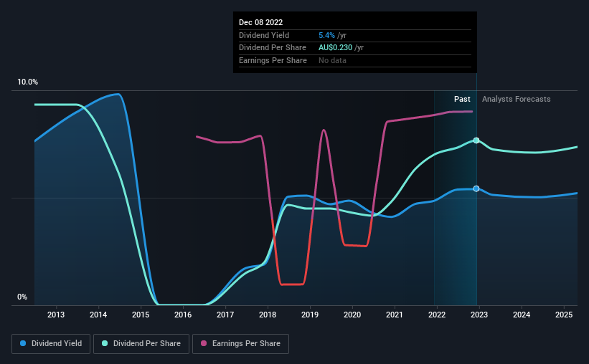Click the 2017 x-axis label

point(225,315)
